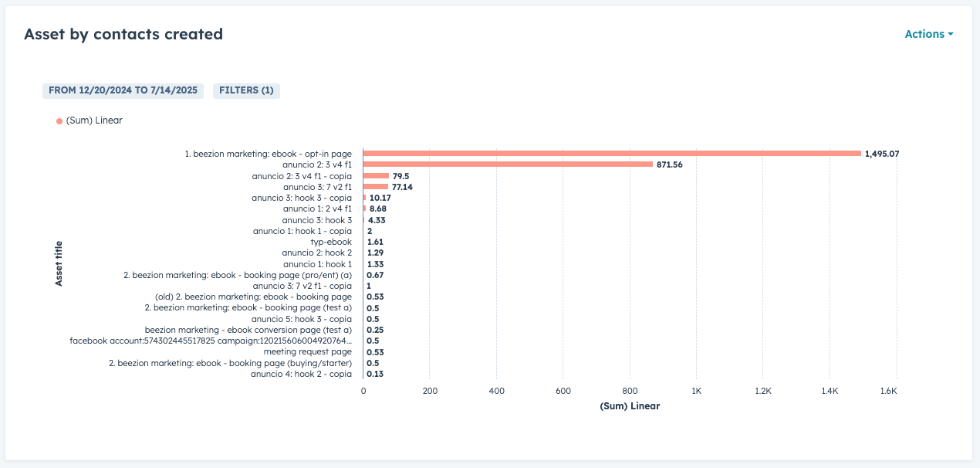This screenshot has width=980, height=468.
Task: Select the anuncio 2: 3 v4 f1 bar
Action: point(508,164)
